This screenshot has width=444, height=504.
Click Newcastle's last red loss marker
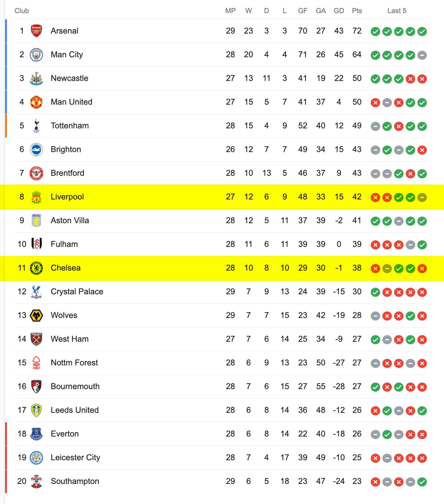pyautogui.click(x=422, y=79)
